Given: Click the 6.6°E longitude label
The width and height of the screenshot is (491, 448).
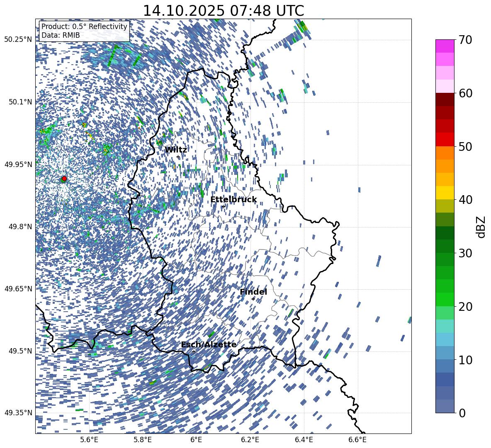Looking at the screenshot, I should pos(357,440).
